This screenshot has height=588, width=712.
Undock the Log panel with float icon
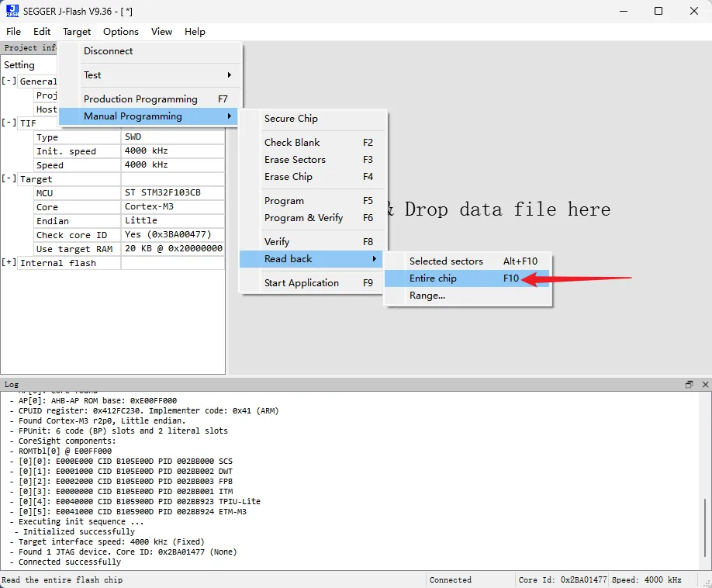click(x=689, y=384)
